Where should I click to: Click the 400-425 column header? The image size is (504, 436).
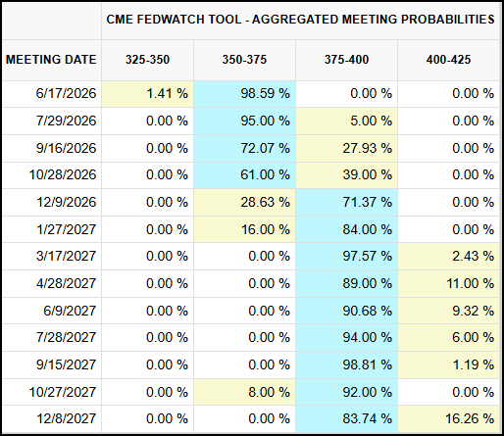[x=448, y=60]
